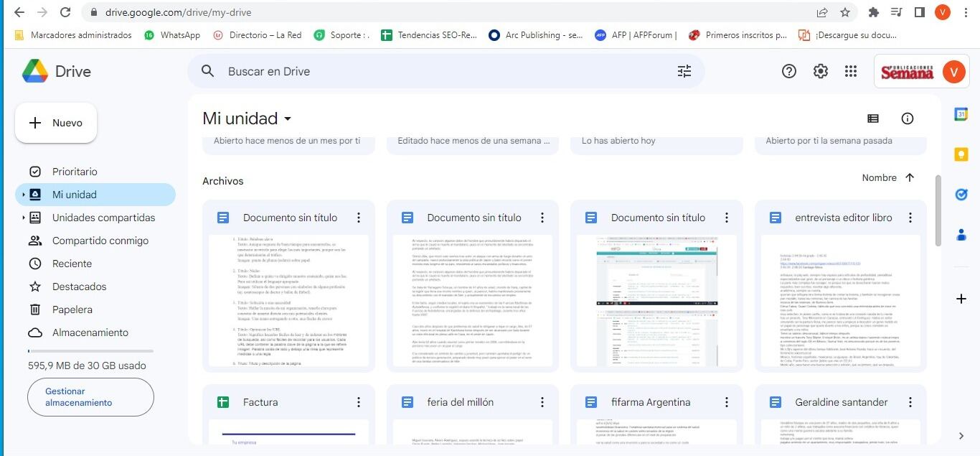Open Google Calendar from the side panel
This screenshot has width=980, height=456.
[x=961, y=113]
